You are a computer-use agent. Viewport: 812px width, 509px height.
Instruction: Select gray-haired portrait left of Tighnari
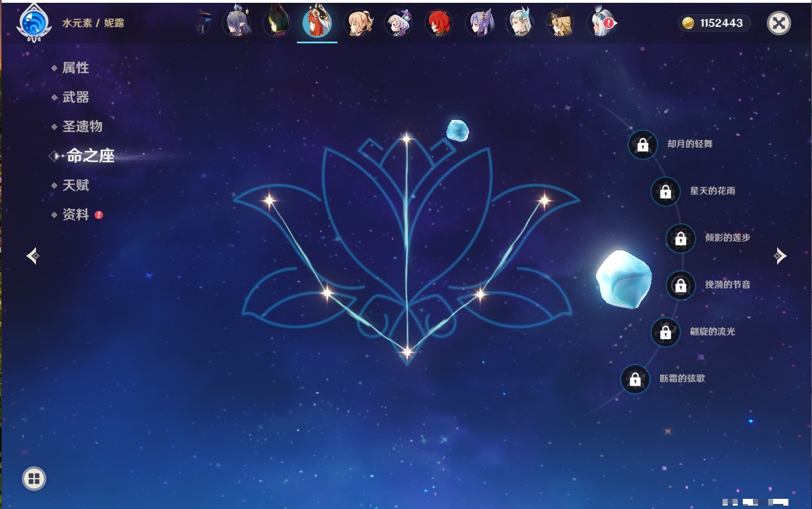click(237, 22)
